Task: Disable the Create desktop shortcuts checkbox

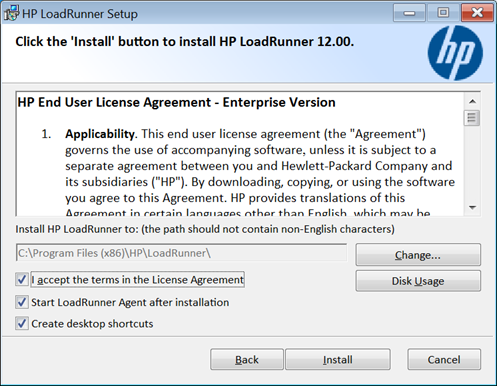Action: point(22,324)
